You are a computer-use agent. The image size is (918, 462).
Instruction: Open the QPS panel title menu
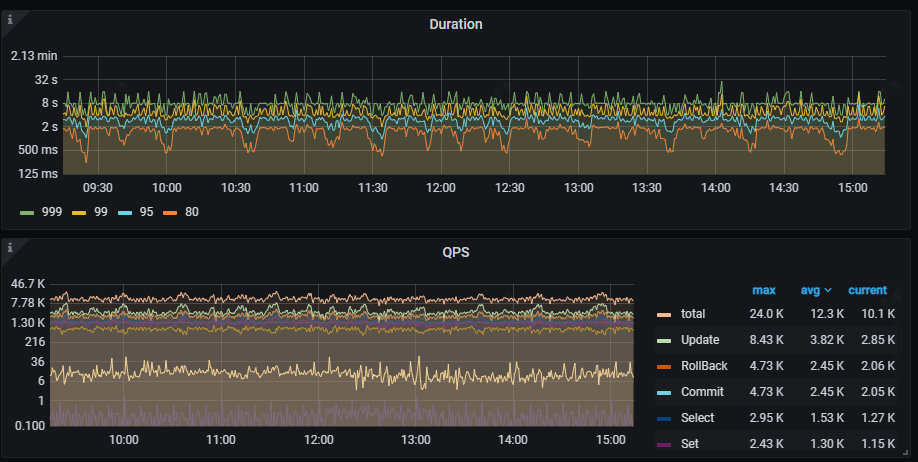455,252
